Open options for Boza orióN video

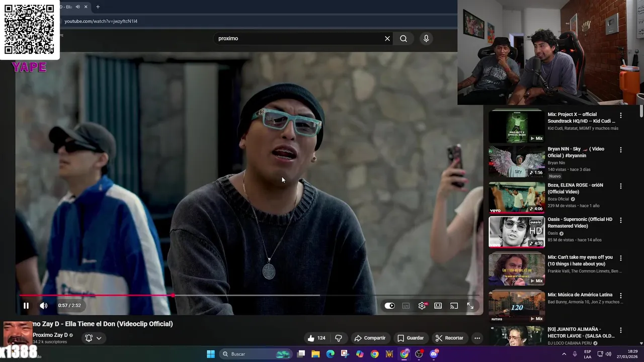620,186
